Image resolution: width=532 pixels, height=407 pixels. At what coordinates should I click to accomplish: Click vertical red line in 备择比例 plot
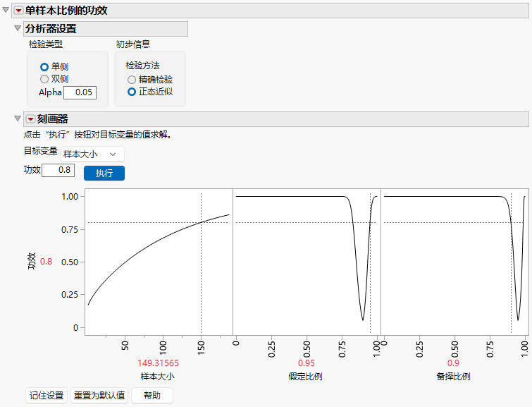coord(512,263)
